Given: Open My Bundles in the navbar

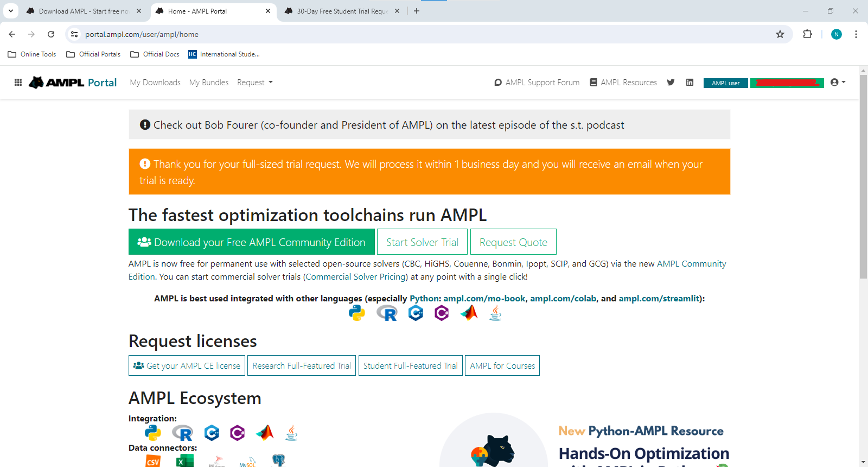Looking at the screenshot, I should [x=209, y=83].
